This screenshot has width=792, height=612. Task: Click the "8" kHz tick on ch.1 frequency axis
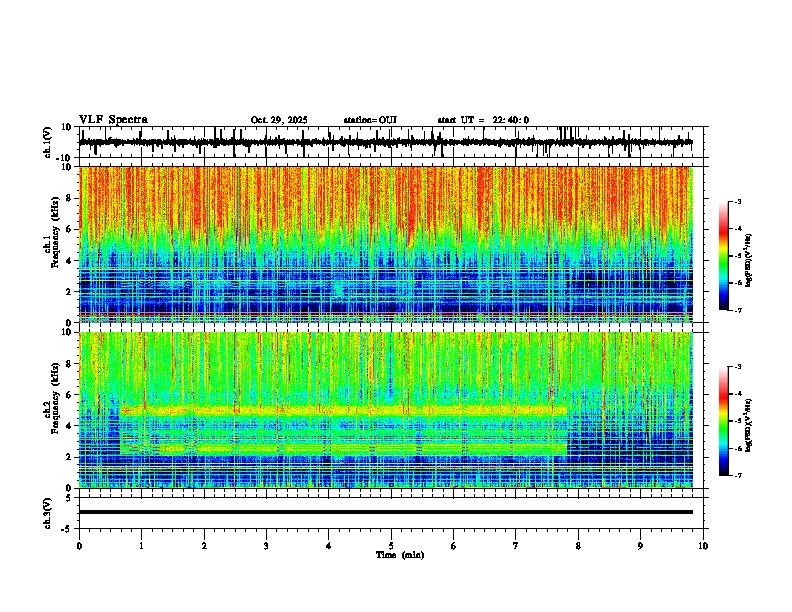pyautogui.click(x=70, y=198)
